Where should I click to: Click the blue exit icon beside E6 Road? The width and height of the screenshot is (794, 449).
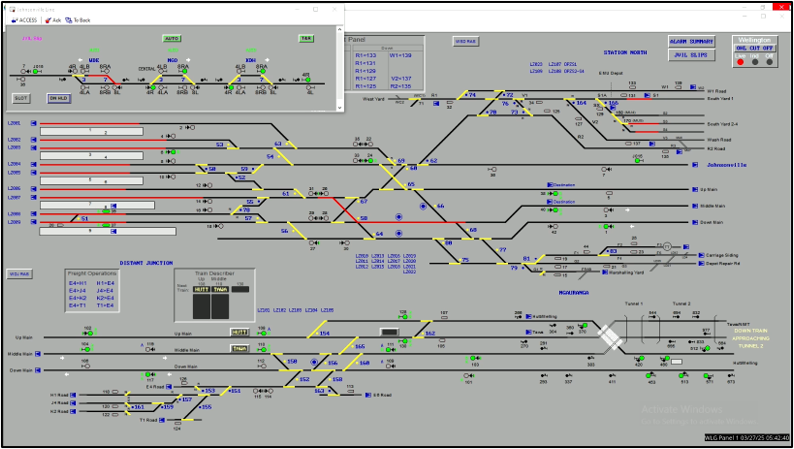coord(368,395)
